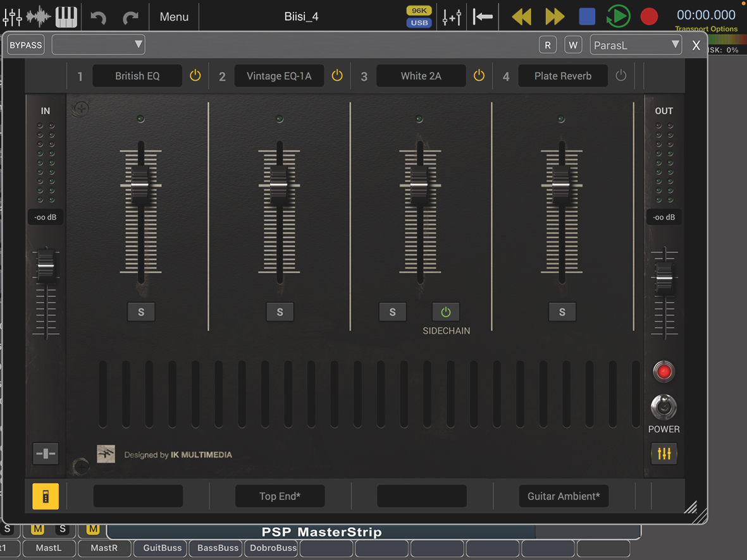Toggle power for Plate Reverb slot
Screen dimensions: 747x560
[620, 75]
